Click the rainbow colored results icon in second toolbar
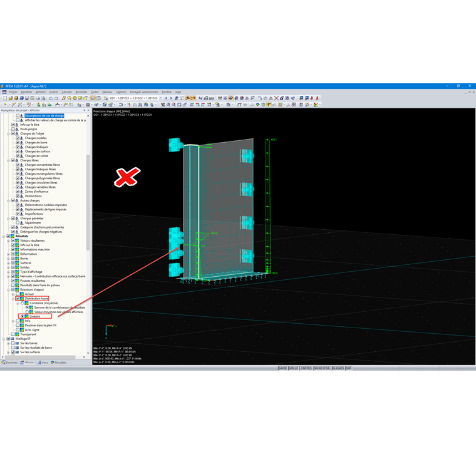476x454 pixels. tap(257, 105)
